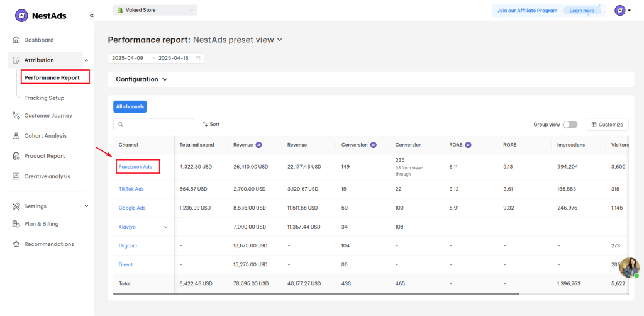
Task: Select the All channels tab
Action: [x=130, y=107]
